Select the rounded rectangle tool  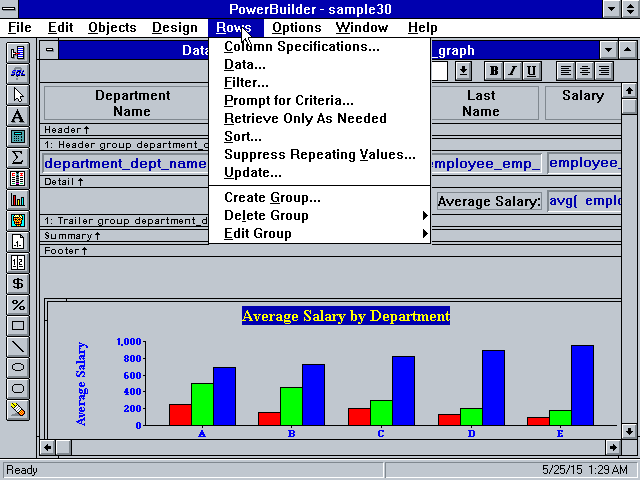tap(18, 389)
